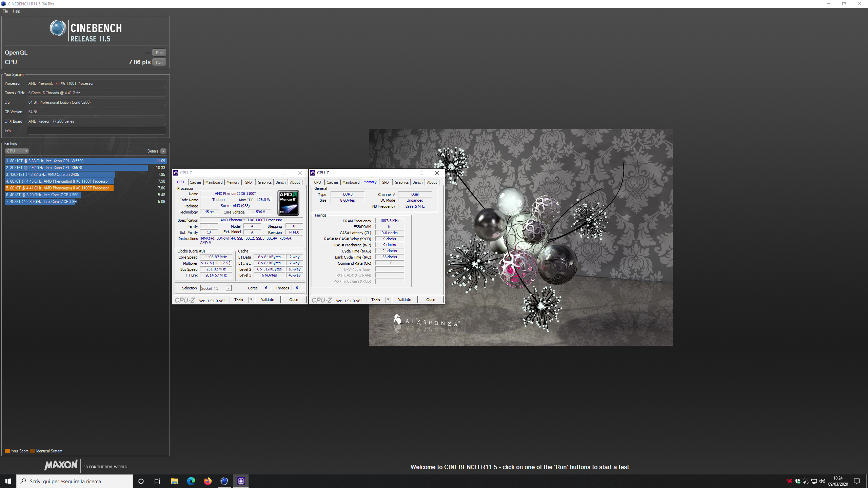Open network status tray icon
Screen dimensions: 868x488
814,481
